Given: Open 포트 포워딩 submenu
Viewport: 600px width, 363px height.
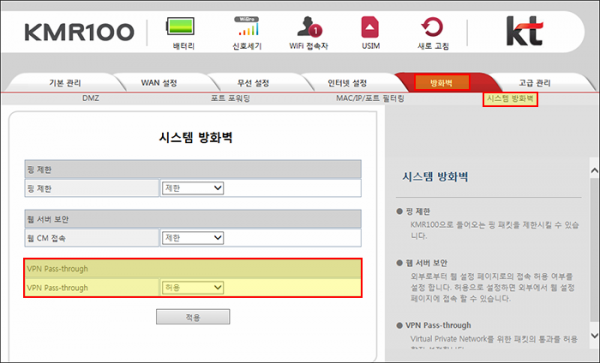Looking at the screenshot, I should [x=230, y=98].
